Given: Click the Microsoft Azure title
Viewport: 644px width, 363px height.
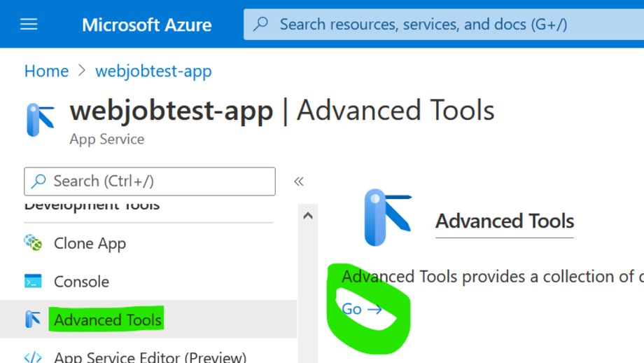Looking at the screenshot, I should pyautogui.click(x=146, y=25).
